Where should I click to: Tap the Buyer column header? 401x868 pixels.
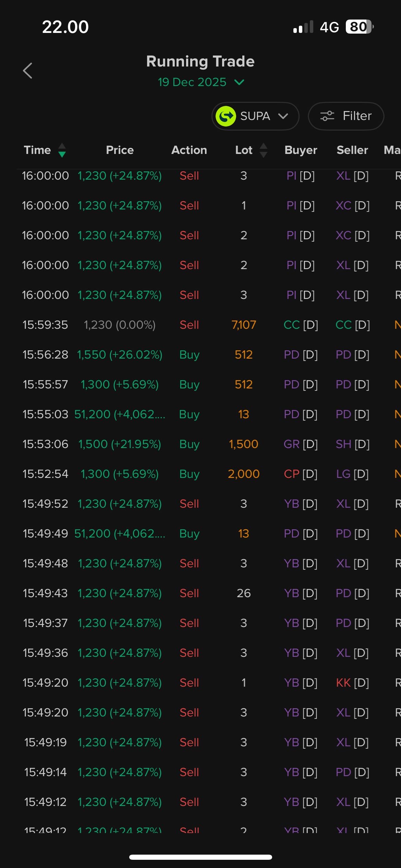click(301, 150)
